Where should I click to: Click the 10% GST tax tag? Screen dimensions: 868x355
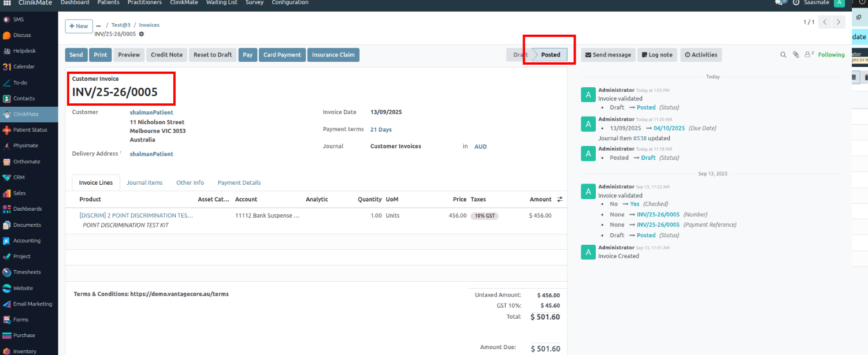pos(484,216)
